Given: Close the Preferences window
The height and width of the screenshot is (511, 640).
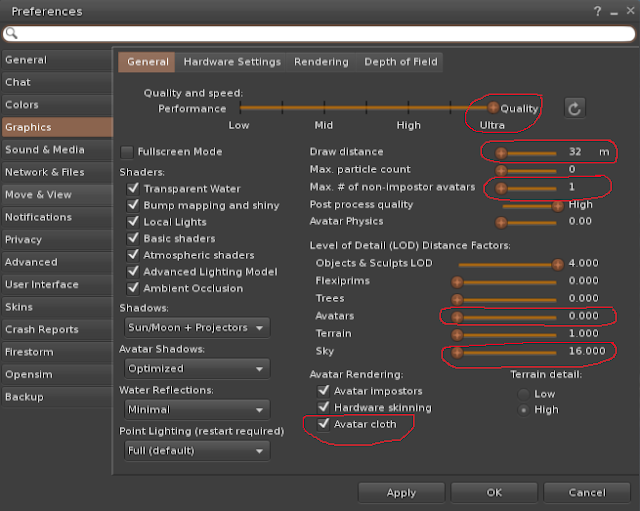Looking at the screenshot, I should [x=631, y=11].
